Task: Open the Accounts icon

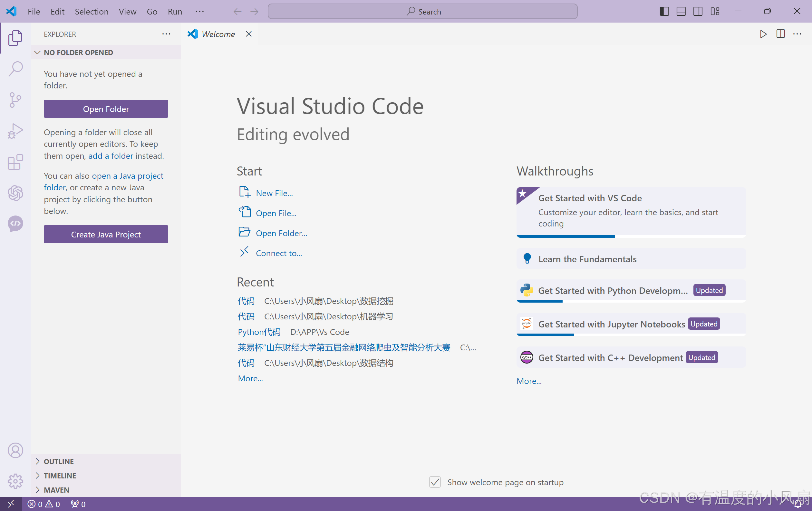Action: pyautogui.click(x=15, y=450)
